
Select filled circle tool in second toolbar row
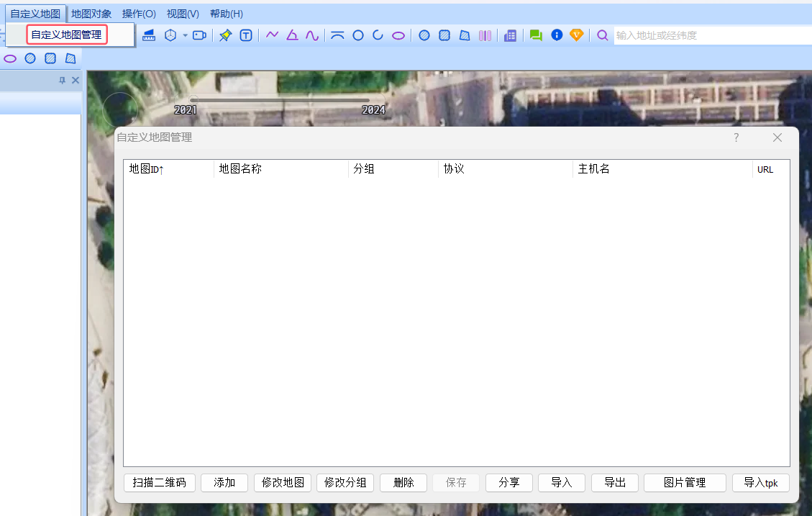click(30, 58)
